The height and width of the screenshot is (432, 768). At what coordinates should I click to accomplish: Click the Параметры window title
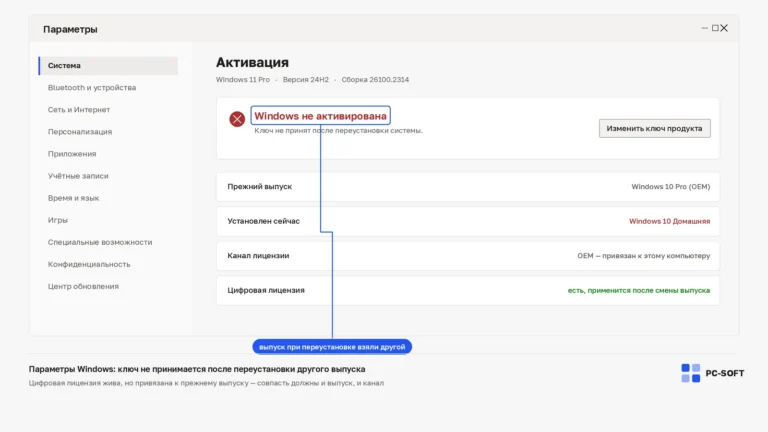pos(70,29)
